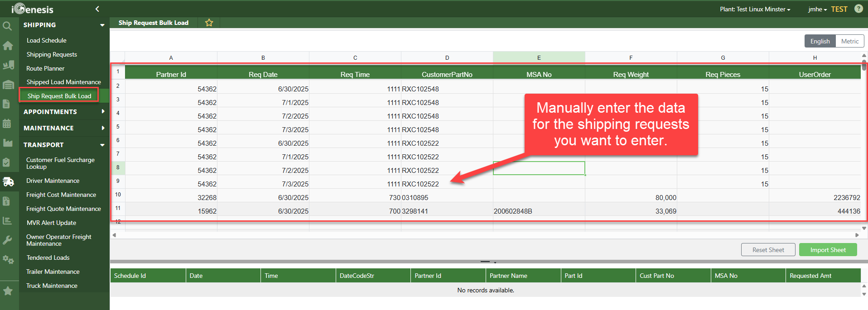Click the sheet vertical scrollbar down arrow
The height and width of the screenshot is (310, 868).
pyautogui.click(x=864, y=228)
